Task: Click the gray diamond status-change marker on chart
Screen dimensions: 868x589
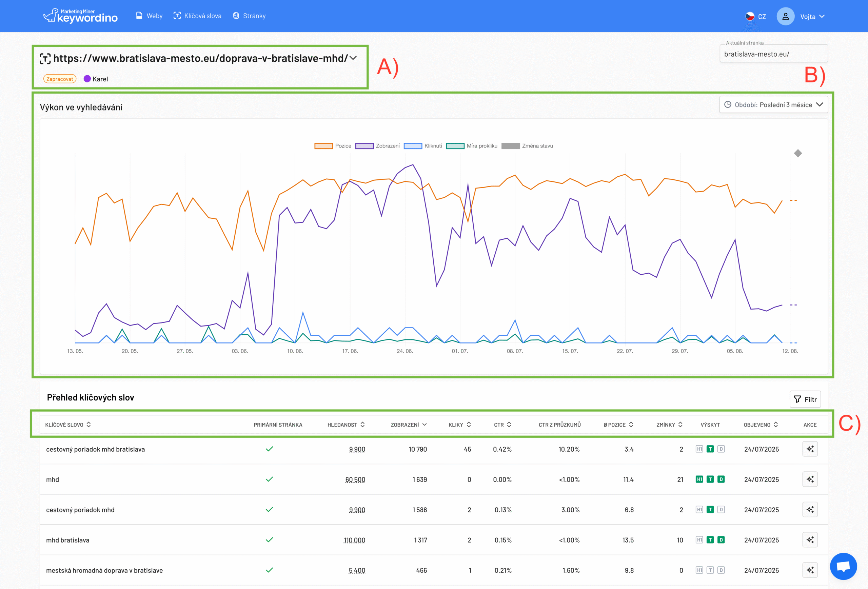Action: tap(798, 154)
